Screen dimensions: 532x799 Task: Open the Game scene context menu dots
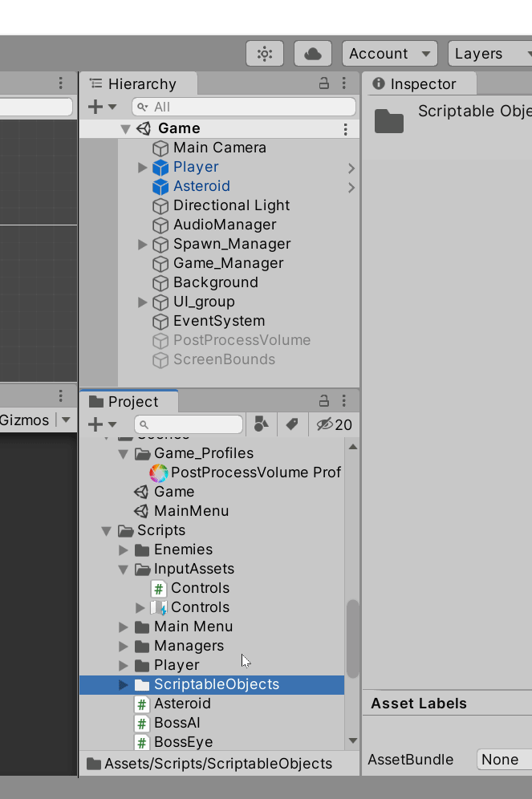pyautogui.click(x=346, y=129)
